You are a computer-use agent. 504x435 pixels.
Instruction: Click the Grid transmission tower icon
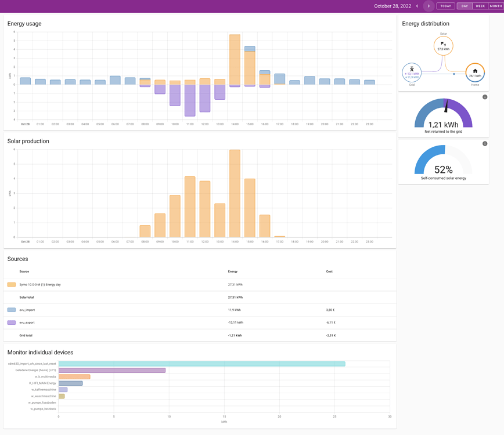tap(412, 69)
